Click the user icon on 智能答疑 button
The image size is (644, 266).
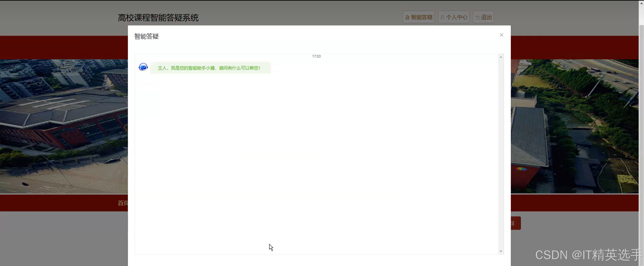tap(407, 17)
